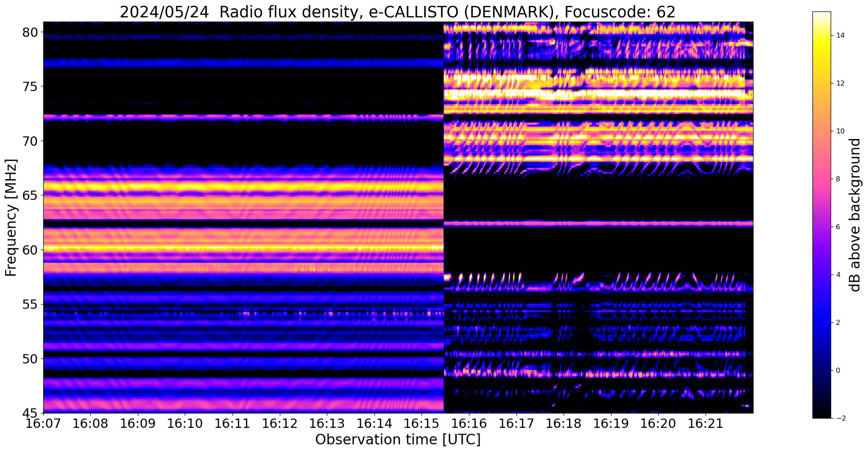The image size is (868, 452).
Task: Click the 16:16 time tick label
Action: point(469,423)
